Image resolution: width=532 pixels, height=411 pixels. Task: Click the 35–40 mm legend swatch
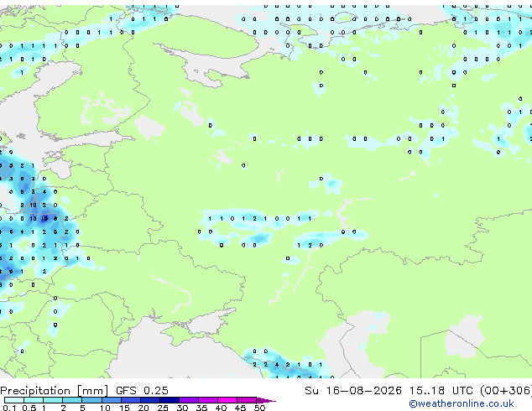tap(207, 400)
